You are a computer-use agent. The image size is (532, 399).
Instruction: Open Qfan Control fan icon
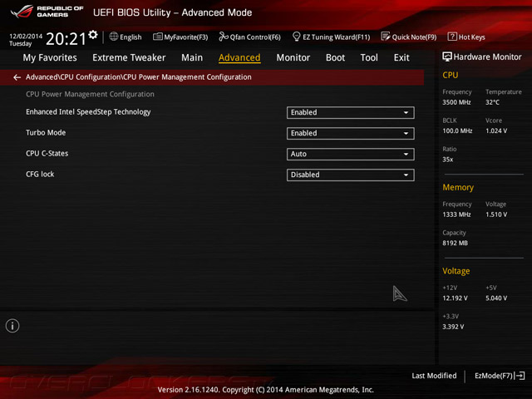224,37
